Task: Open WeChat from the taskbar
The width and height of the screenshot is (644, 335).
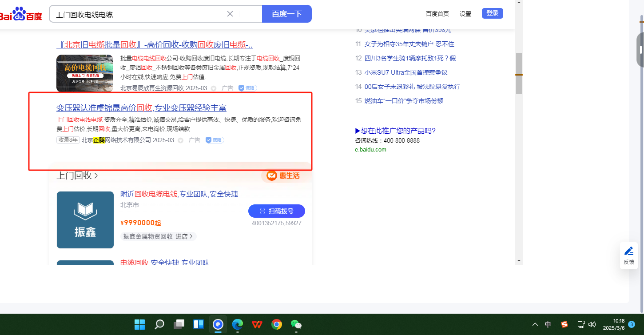Action: (x=296, y=324)
